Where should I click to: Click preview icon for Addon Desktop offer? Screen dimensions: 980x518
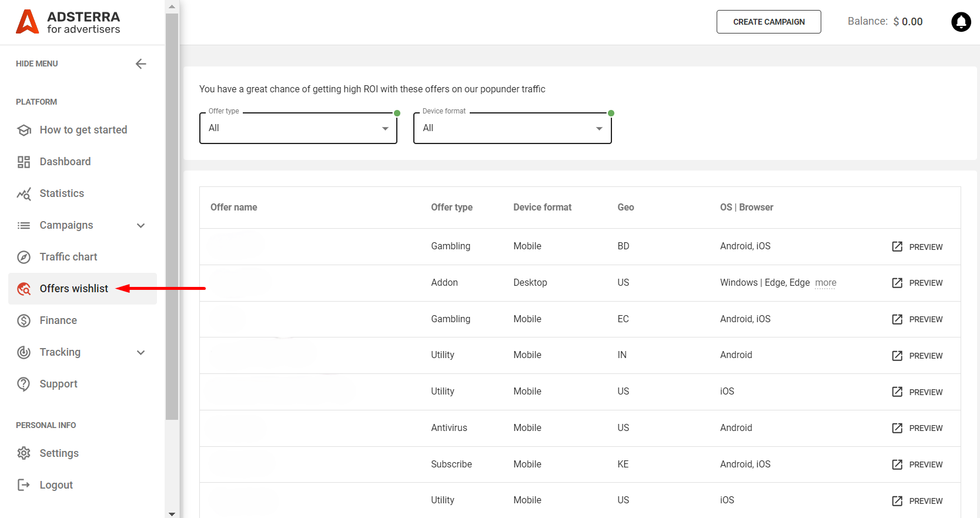[897, 283]
